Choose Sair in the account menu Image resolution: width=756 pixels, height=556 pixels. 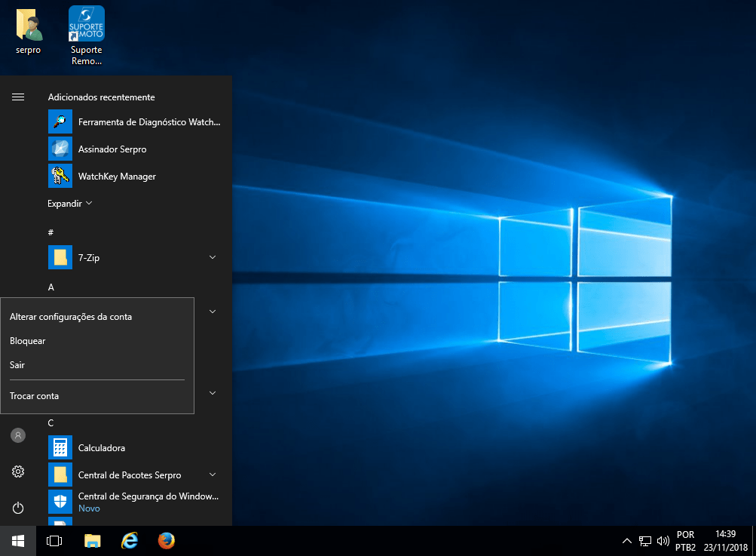coord(17,365)
